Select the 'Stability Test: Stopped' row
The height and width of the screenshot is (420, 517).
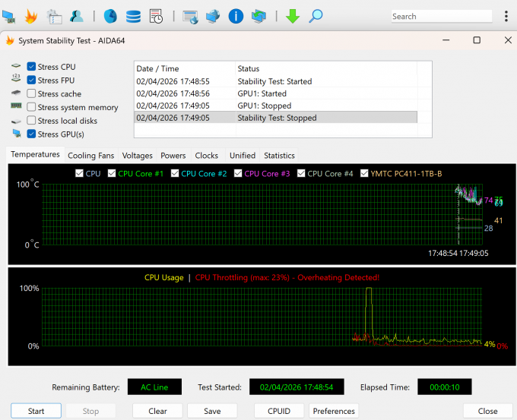[276, 118]
